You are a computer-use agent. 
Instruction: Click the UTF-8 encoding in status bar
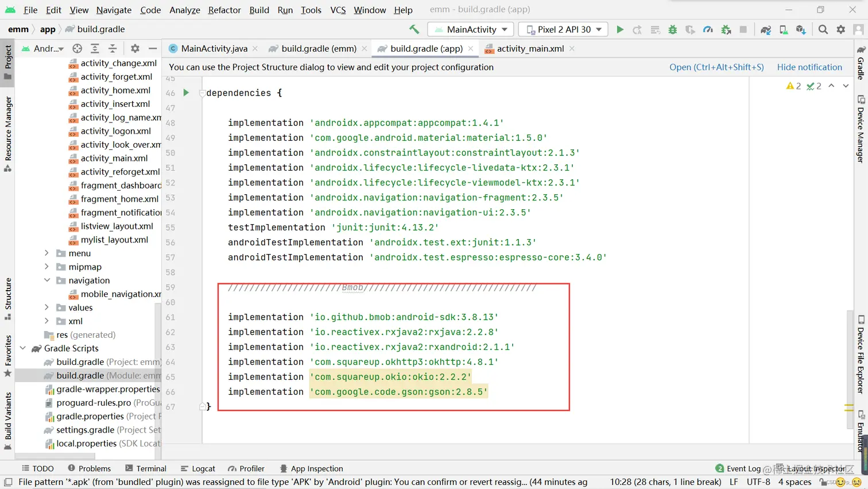pyautogui.click(x=758, y=482)
